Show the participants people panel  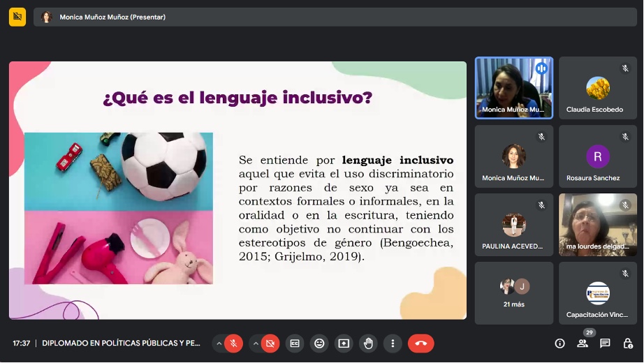coord(583,343)
